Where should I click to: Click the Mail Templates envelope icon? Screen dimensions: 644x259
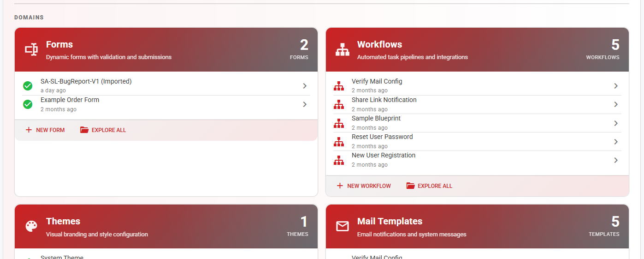(343, 226)
